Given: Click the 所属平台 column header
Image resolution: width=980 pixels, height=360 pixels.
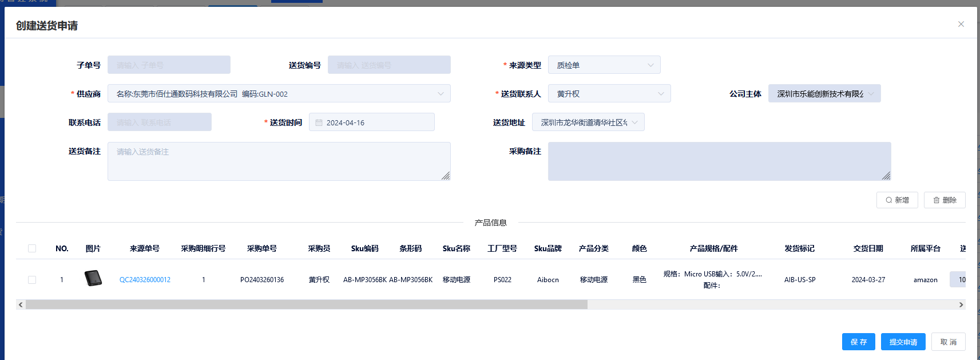Looking at the screenshot, I should (x=926, y=248).
